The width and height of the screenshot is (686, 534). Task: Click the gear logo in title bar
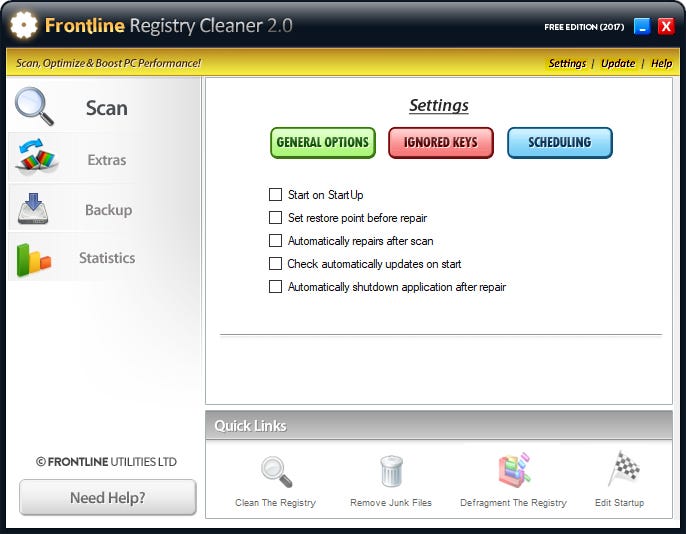(24, 25)
